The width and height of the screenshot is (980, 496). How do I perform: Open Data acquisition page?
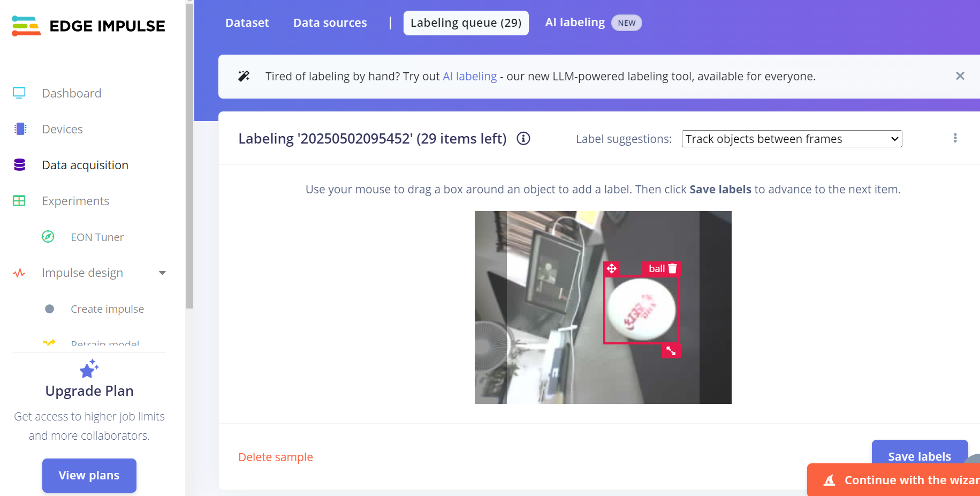(x=85, y=165)
